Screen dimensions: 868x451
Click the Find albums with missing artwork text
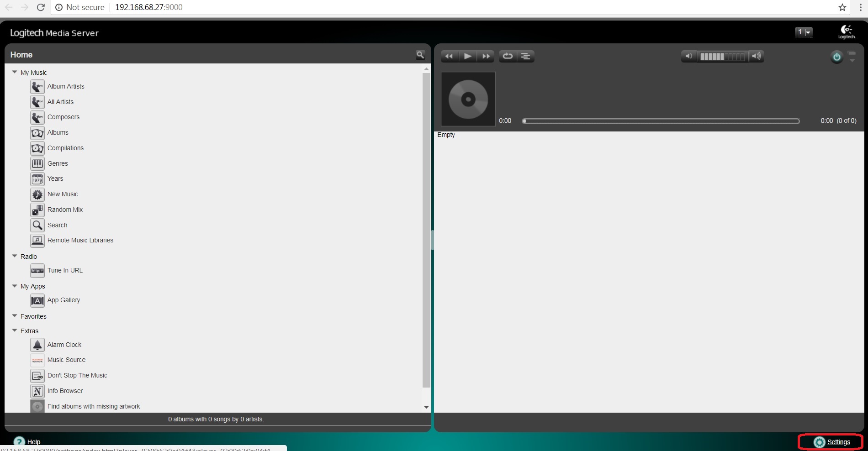pos(94,406)
